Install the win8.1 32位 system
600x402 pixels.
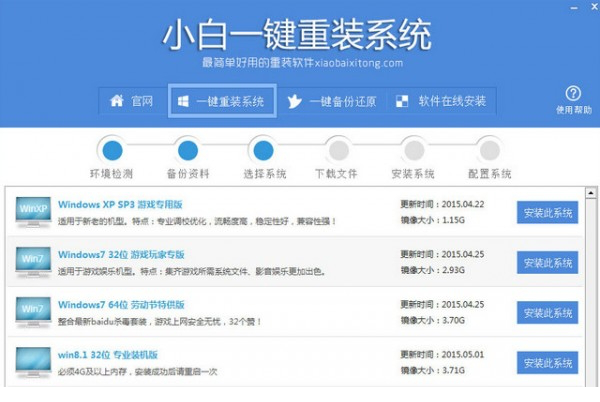(548, 363)
